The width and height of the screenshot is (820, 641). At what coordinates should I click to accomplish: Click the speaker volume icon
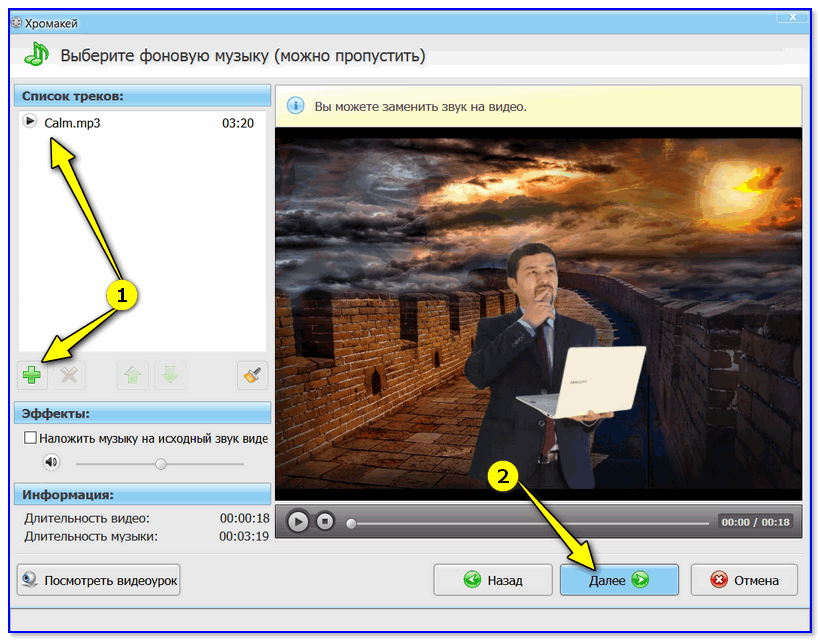click(x=52, y=462)
